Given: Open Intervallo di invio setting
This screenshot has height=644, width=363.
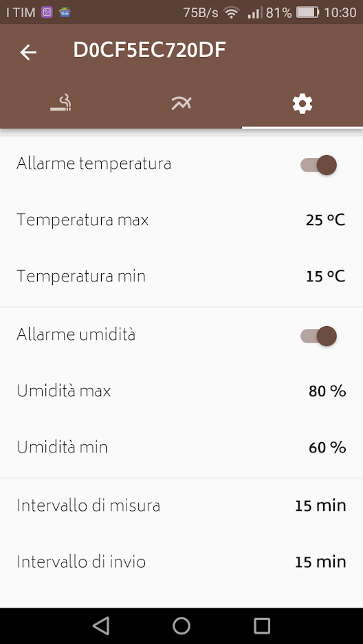Looking at the screenshot, I should [181, 562].
